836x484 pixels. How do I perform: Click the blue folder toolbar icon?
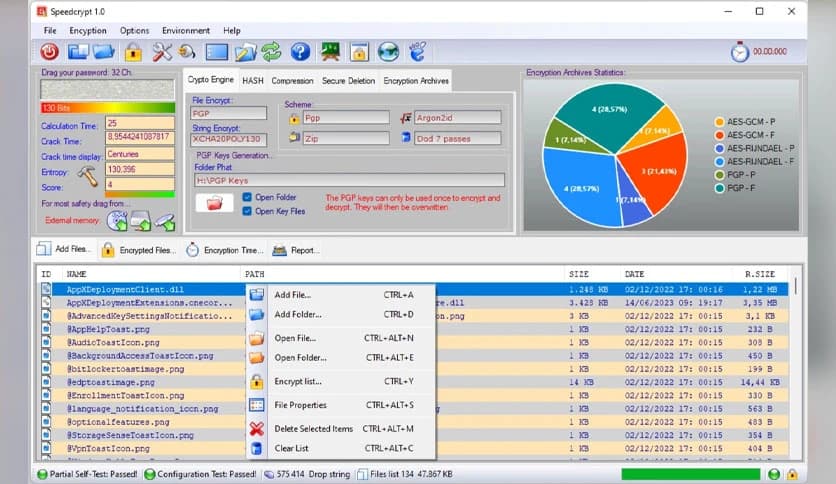pyautogui.click(x=104, y=52)
